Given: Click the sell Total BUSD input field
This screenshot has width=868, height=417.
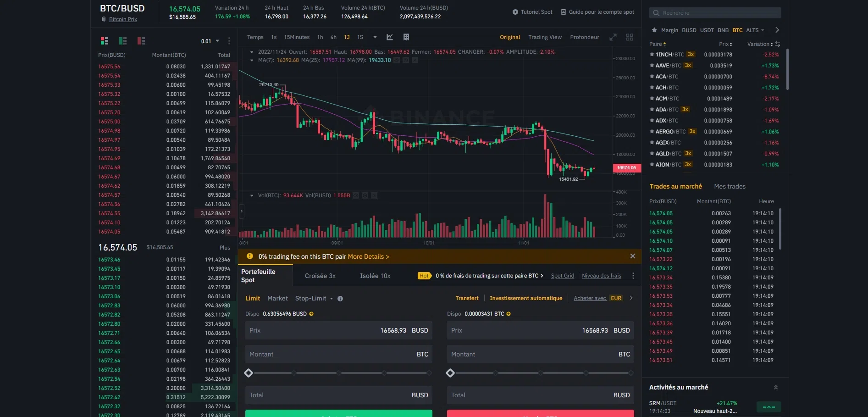Looking at the screenshot, I should click(541, 395).
